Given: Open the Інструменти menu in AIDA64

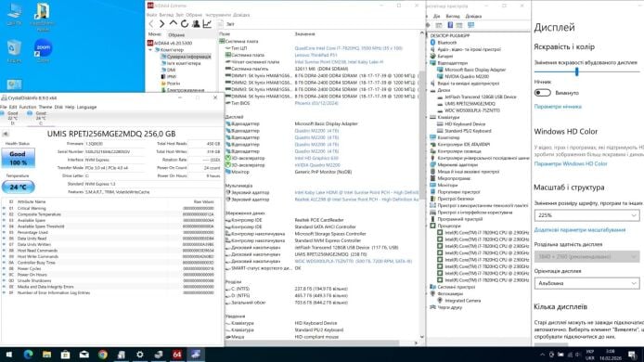Looking at the screenshot, I should tap(218, 15).
